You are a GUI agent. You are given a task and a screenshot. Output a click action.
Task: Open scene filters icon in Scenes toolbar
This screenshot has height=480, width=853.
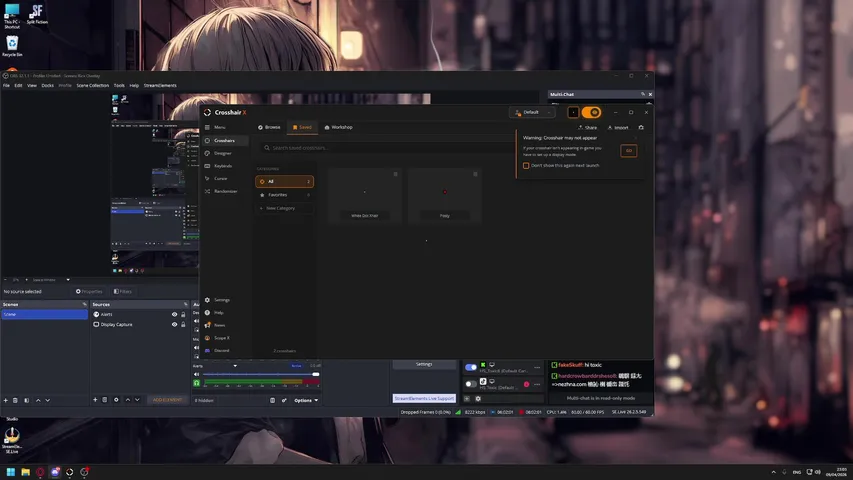(x=27, y=400)
